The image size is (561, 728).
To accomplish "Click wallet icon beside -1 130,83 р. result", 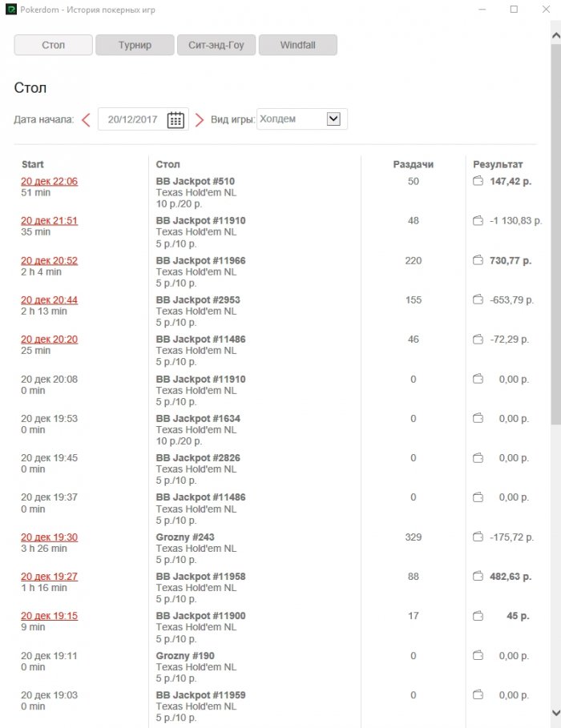I will (478, 221).
